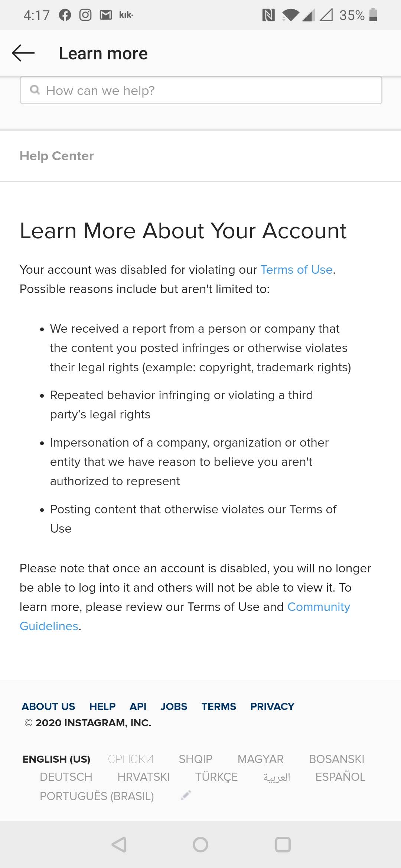Select the PRIVACY footer link
Screen dimensions: 401x868
[272, 706]
